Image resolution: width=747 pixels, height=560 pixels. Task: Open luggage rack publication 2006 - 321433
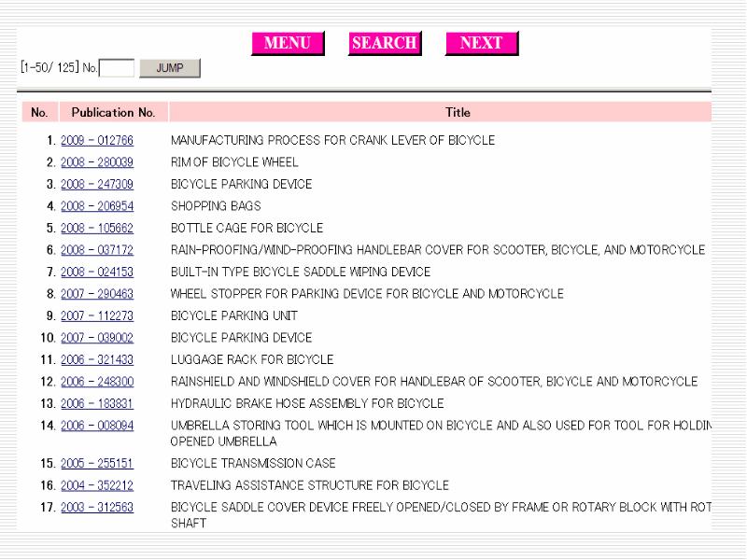tap(96, 360)
